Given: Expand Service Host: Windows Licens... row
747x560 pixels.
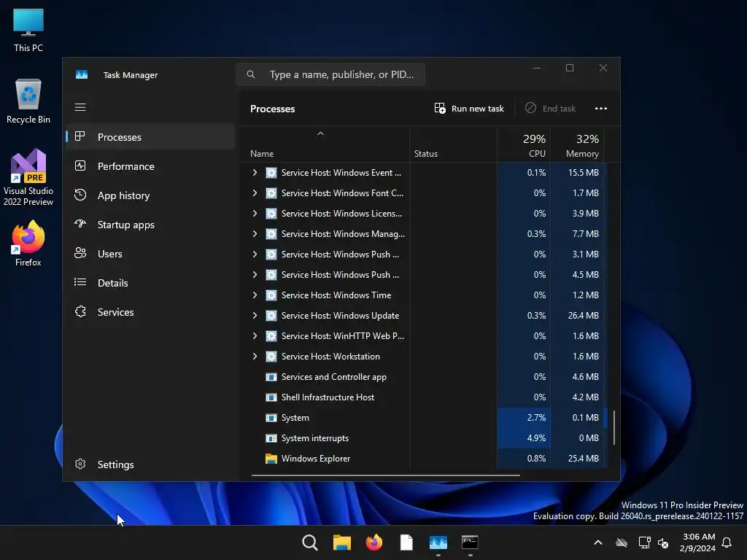Looking at the screenshot, I should (x=255, y=214).
